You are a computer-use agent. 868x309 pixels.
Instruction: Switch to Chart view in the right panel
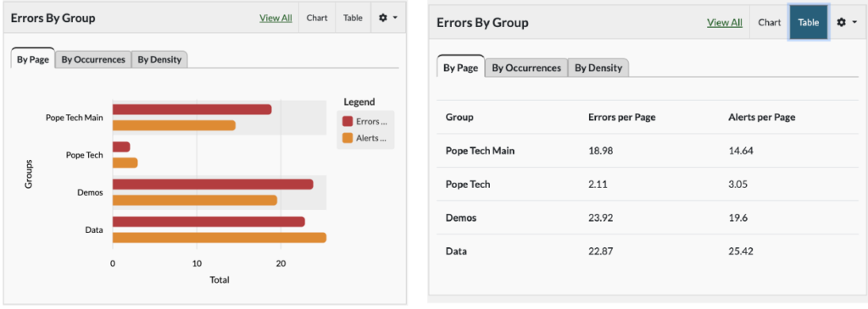pos(770,22)
